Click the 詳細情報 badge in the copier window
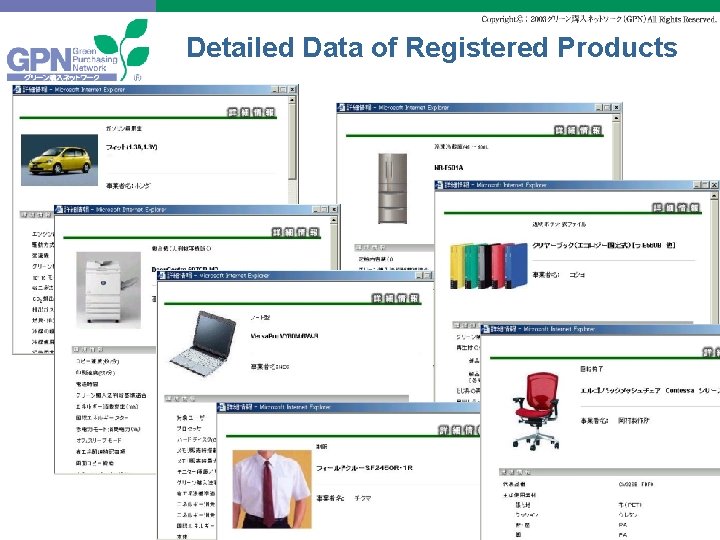 (295, 232)
